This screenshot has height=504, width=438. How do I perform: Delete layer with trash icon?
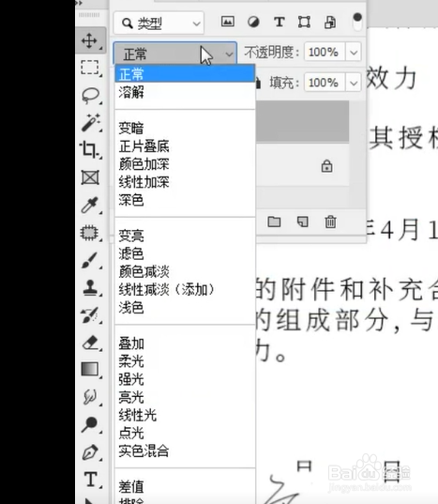coord(330,221)
